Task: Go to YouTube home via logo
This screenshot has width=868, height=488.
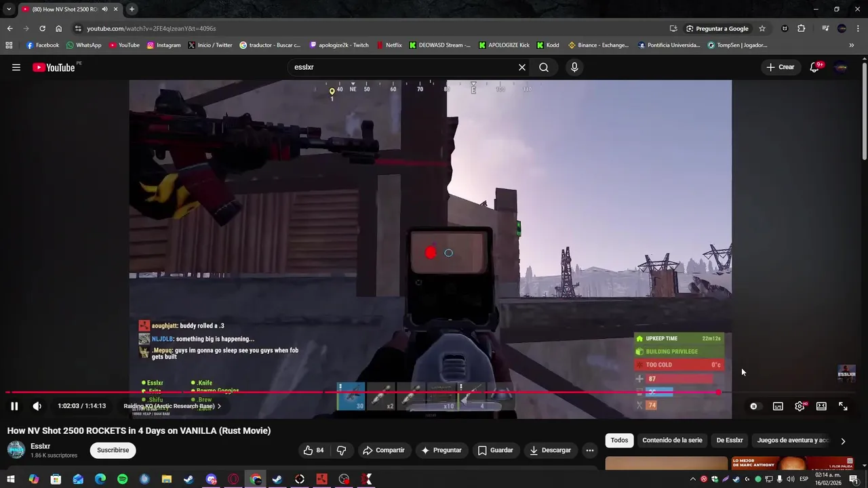Action: pyautogui.click(x=54, y=67)
